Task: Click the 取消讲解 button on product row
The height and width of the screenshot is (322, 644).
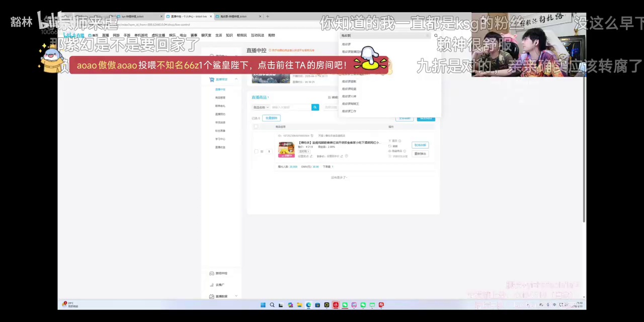Action: coord(420,145)
